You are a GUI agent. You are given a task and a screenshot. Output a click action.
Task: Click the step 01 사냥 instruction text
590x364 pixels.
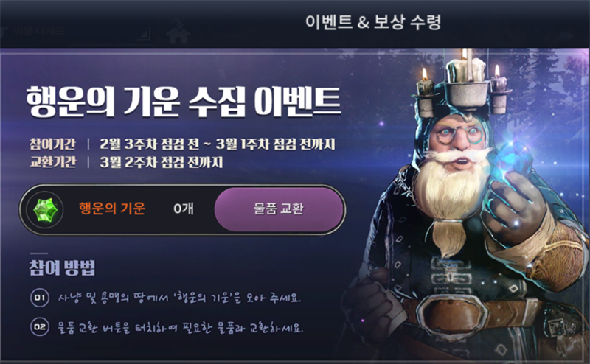[x=179, y=298]
